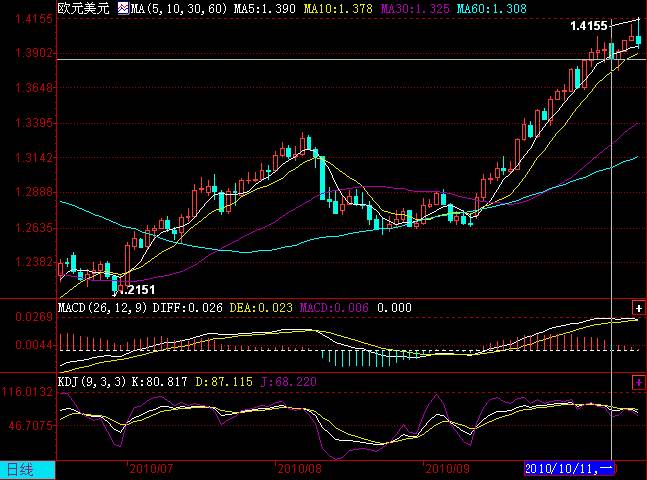647x480 pixels.
Task: Click the purple plus button in KDJ panel
Action: (639, 382)
